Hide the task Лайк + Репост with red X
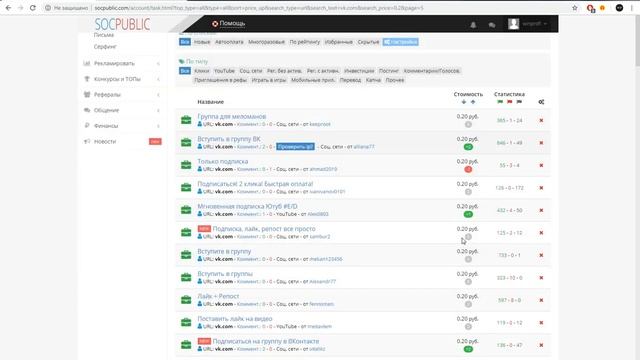 pos(541,300)
